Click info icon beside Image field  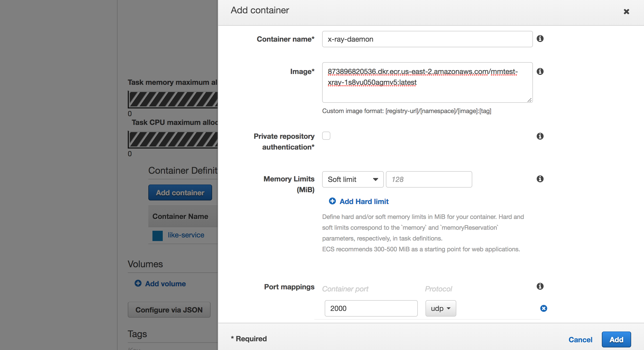(x=540, y=71)
